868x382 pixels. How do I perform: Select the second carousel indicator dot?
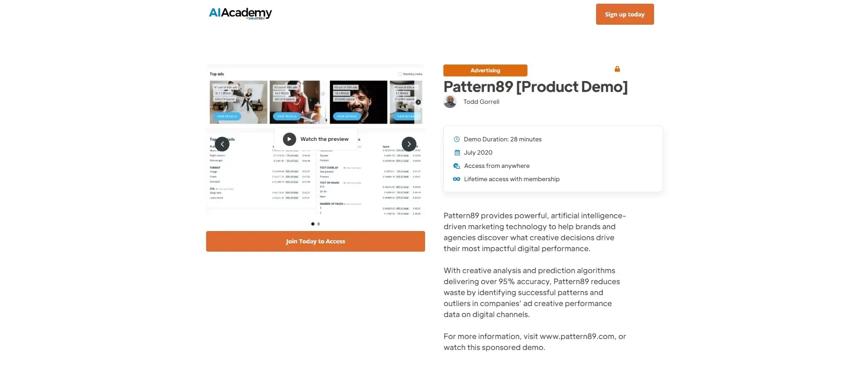click(x=319, y=224)
